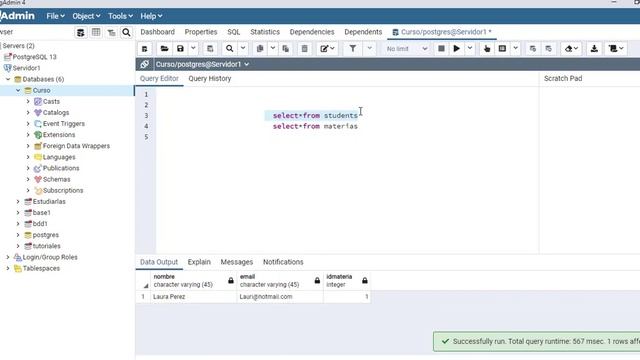Open the Find options dropdown arrow

pos(243,49)
